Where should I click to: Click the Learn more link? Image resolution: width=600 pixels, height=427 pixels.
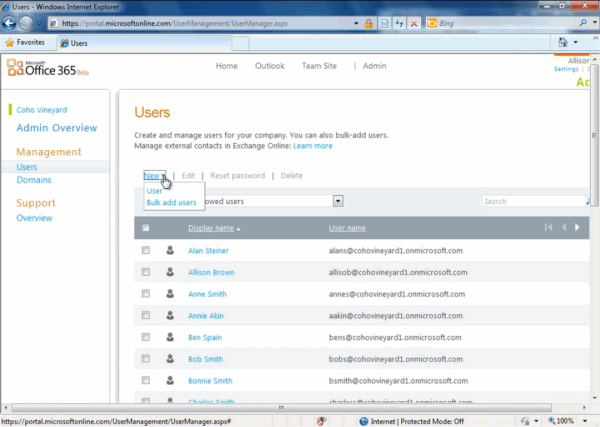[313, 146]
